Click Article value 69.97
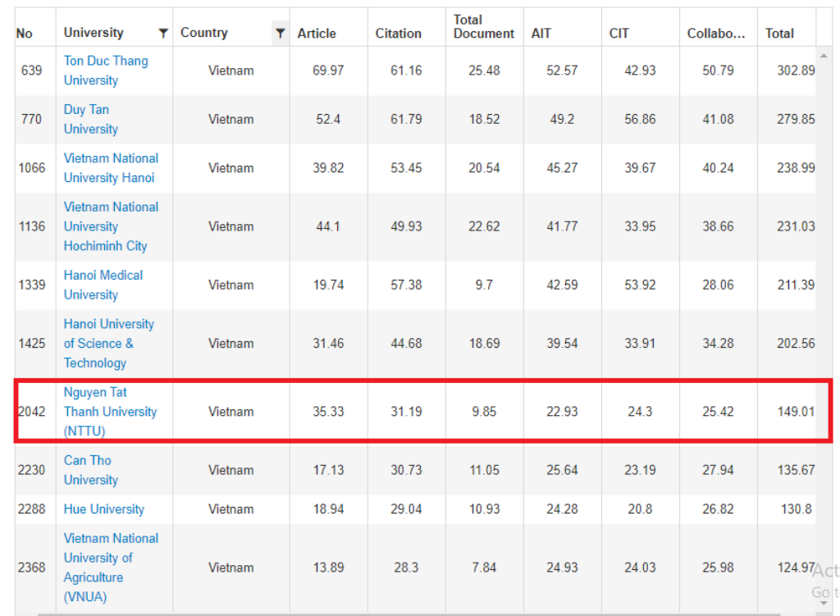840x616 pixels. pos(328,71)
